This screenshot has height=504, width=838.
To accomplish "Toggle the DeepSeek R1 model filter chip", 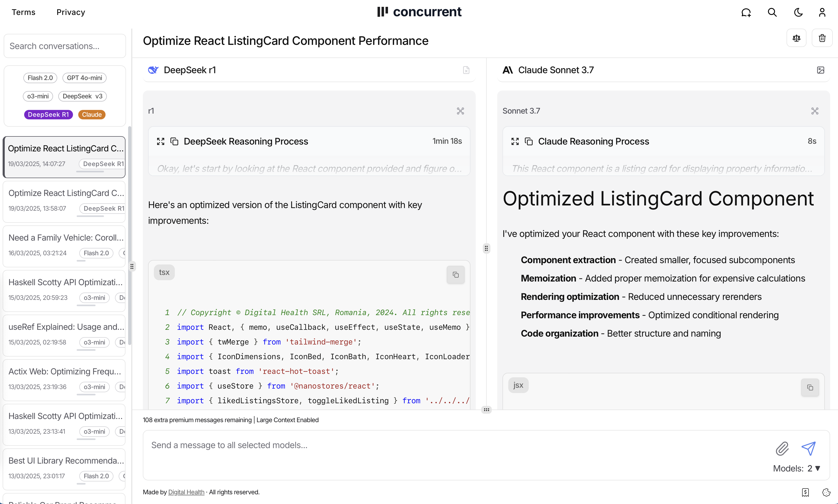I will tap(48, 114).
